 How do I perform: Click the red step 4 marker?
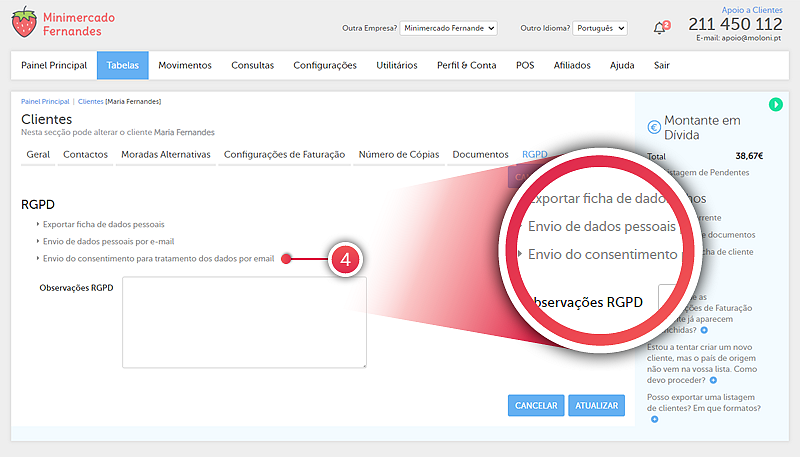344,258
